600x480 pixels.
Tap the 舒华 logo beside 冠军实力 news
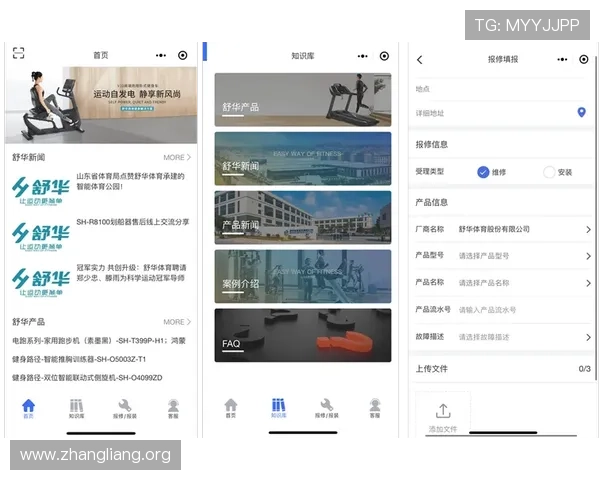(x=41, y=282)
